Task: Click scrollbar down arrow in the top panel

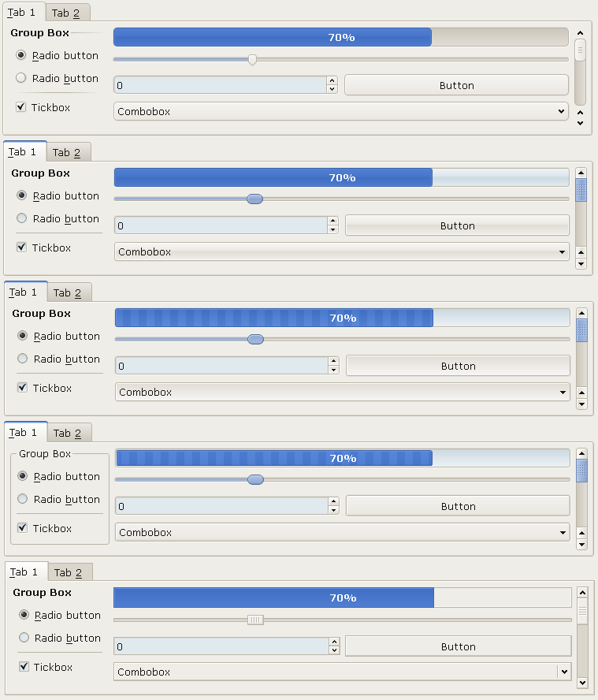Action: tap(580, 123)
